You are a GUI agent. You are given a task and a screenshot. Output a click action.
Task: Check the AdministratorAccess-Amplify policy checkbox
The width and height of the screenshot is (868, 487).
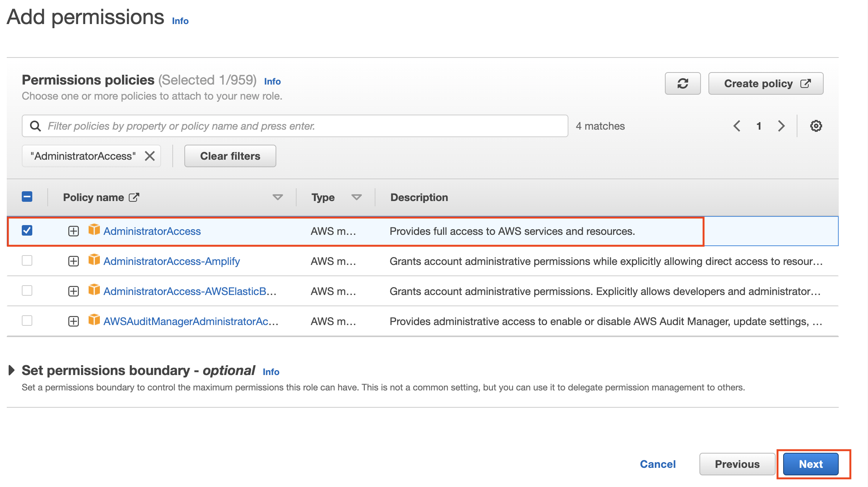(x=27, y=260)
